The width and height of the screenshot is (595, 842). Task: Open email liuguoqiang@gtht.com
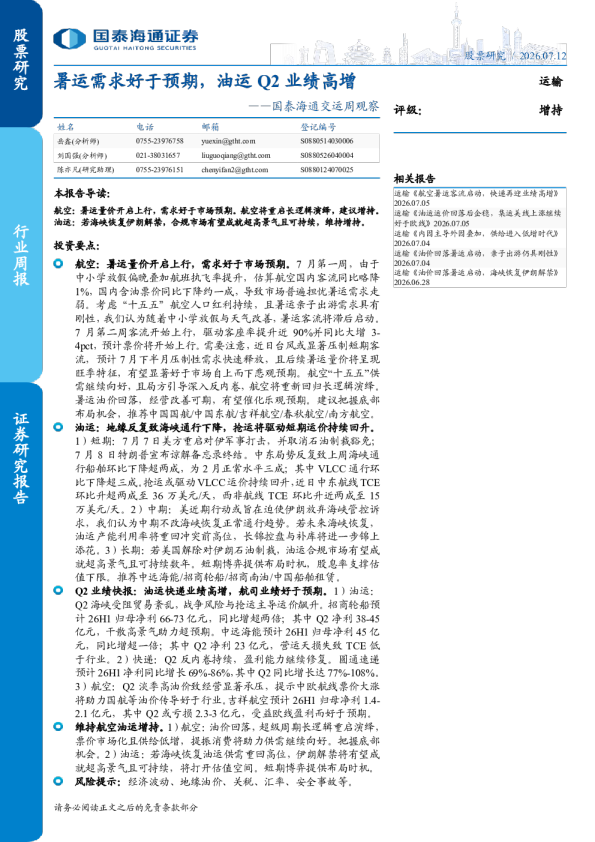236,156
